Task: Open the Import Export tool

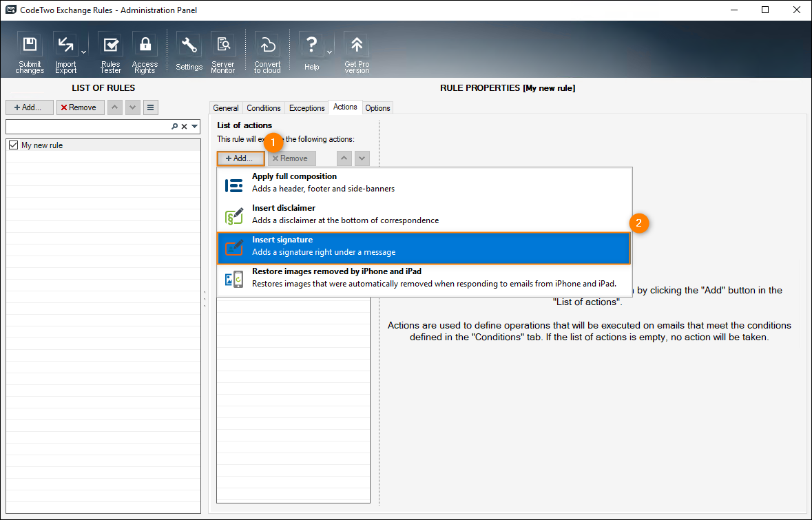Action: click(x=65, y=53)
